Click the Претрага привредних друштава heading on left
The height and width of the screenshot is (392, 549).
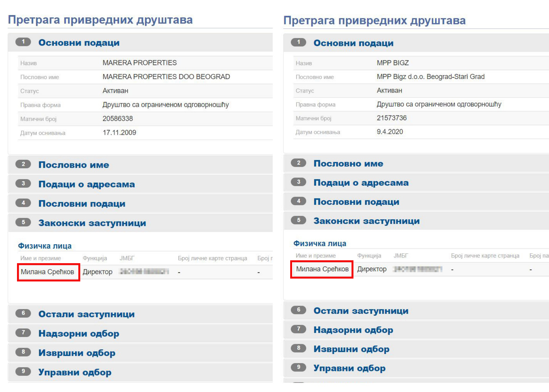click(x=101, y=20)
